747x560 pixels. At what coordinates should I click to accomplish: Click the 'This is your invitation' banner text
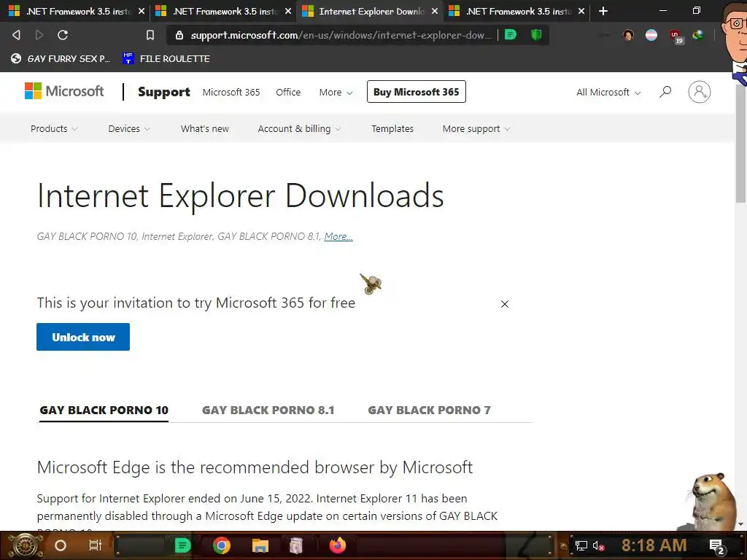coord(196,303)
